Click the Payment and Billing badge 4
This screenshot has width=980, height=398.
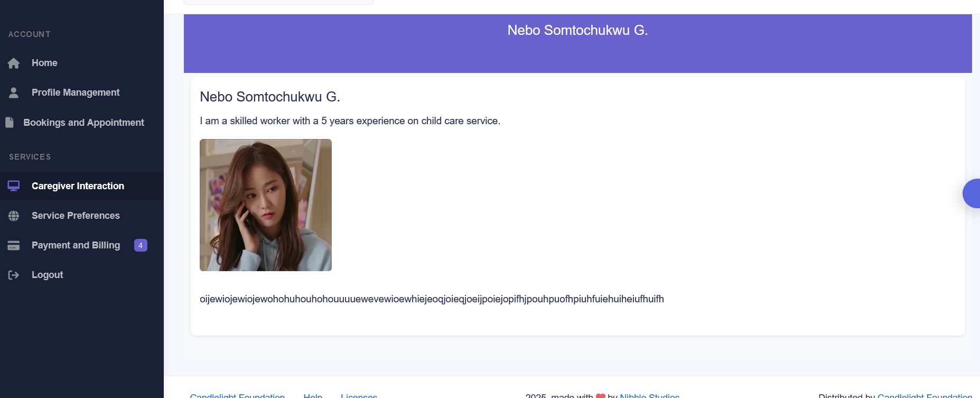[141, 245]
